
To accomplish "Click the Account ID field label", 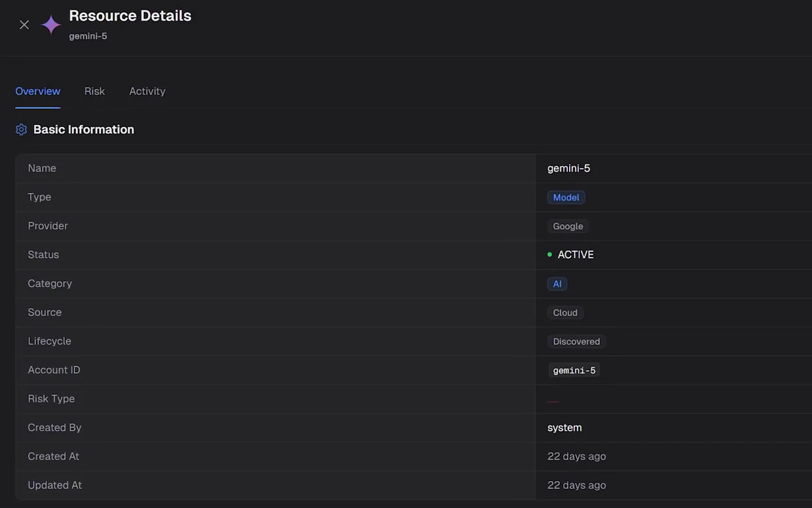I will (x=54, y=370).
